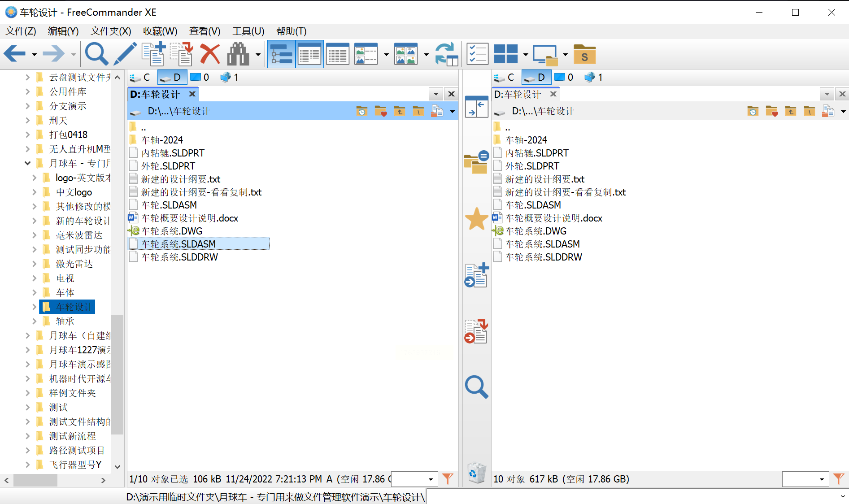Open the layout icon dropdown arrow
The height and width of the screenshot is (504, 849).
tap(526, 55)
